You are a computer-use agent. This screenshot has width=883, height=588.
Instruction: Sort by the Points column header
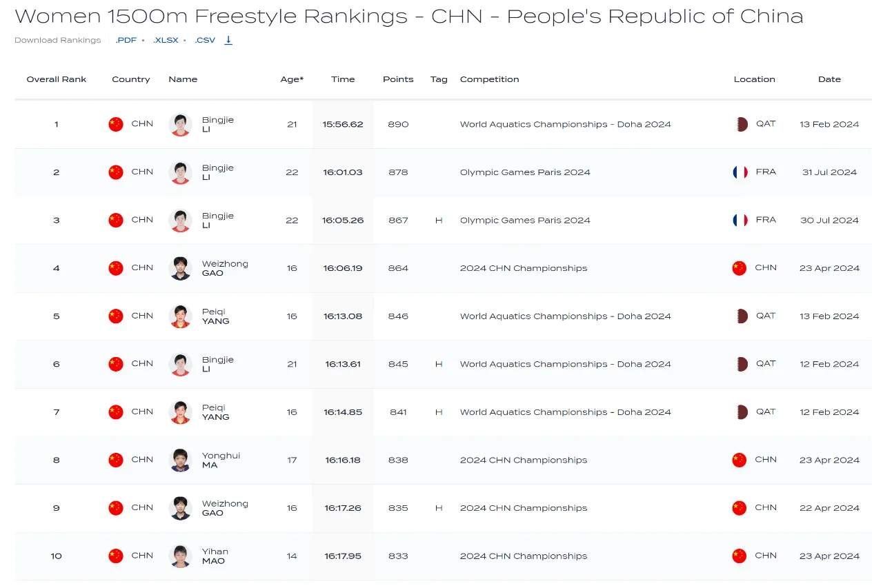[x=398, y=79]
